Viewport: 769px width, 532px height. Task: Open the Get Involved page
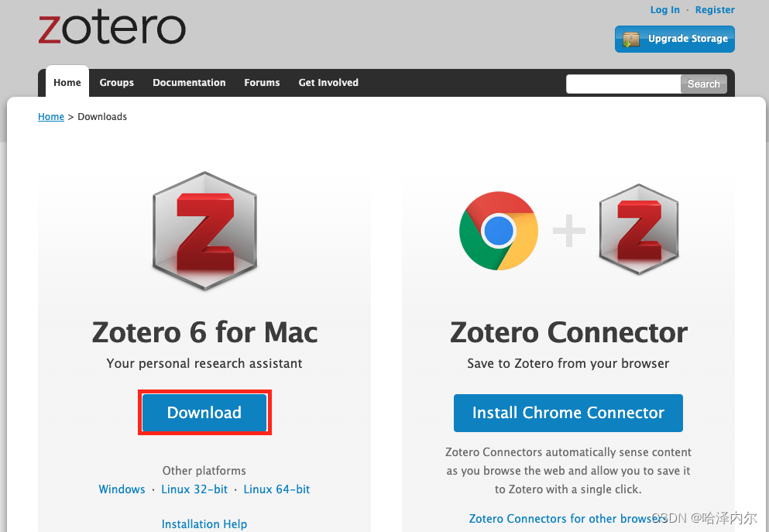click(328, 82)
